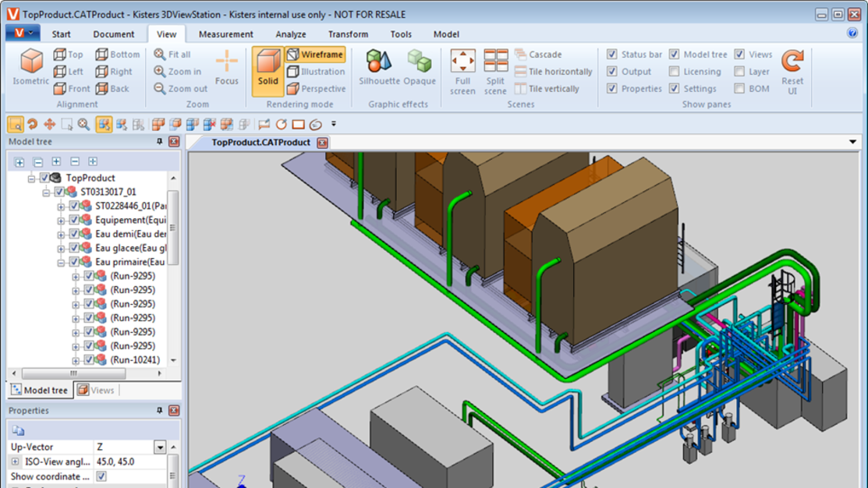
Task: Select the pan/move arrows tool
Action: (50, 125)
